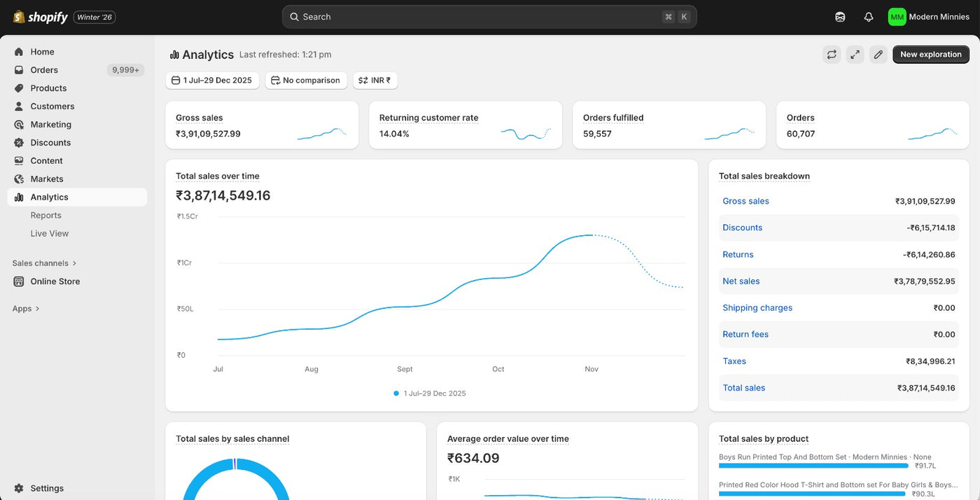
Task: Open Customers in the sidebar
Action: coord(77,106)
